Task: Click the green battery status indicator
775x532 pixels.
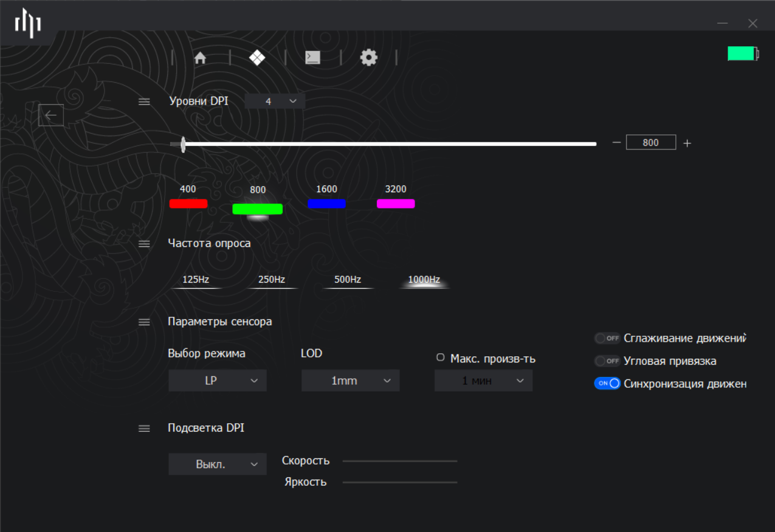Action: tap(742, 54)
